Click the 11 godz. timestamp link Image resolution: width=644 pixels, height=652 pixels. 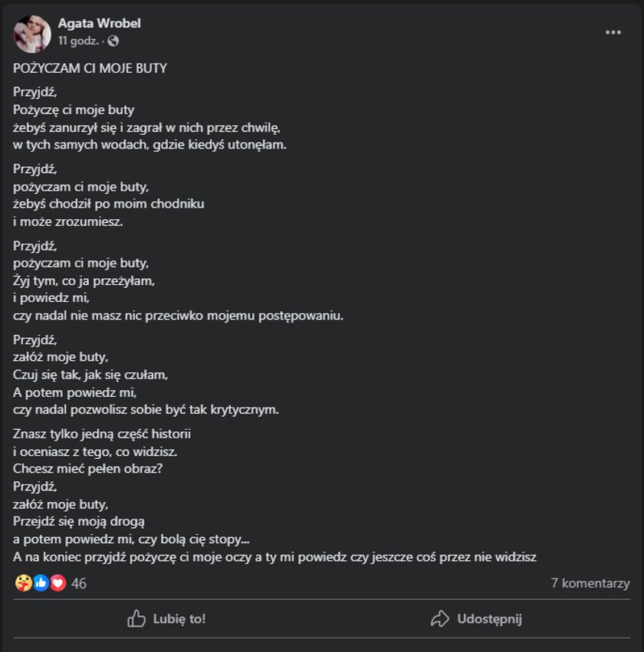78,41
